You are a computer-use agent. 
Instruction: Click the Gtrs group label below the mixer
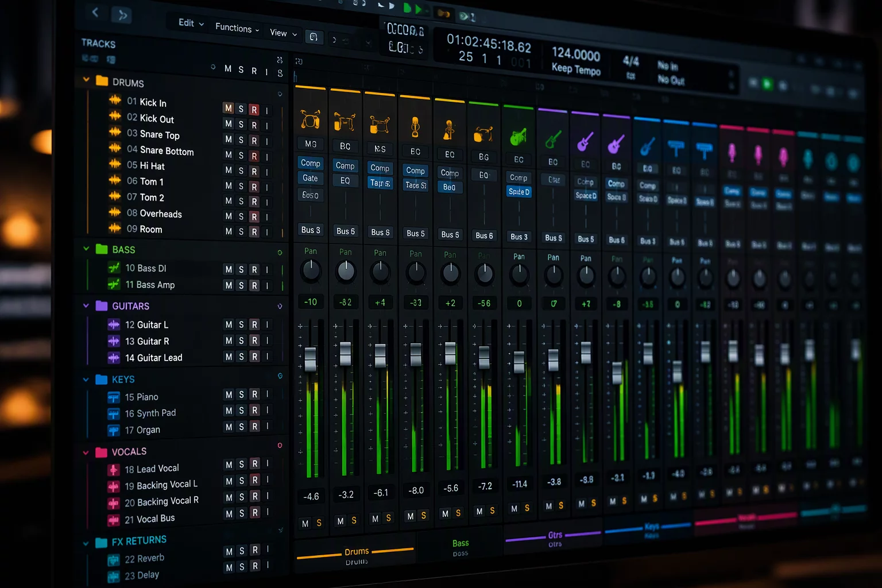(555, 535)
